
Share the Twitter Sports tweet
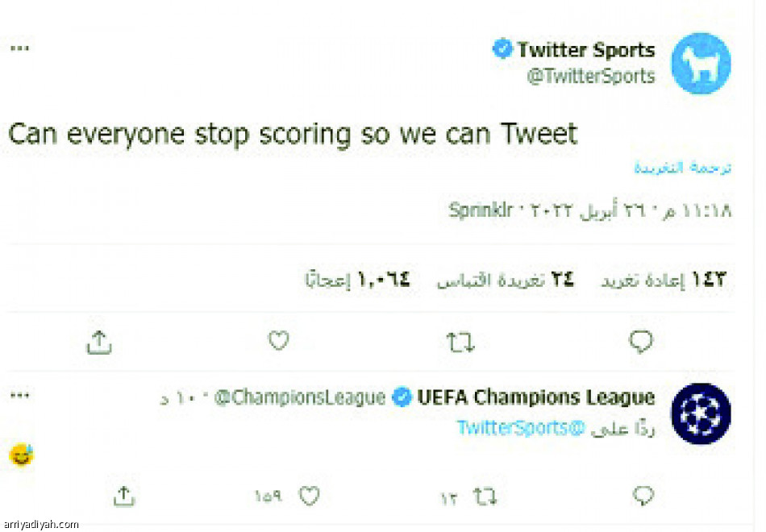point(98,343)
